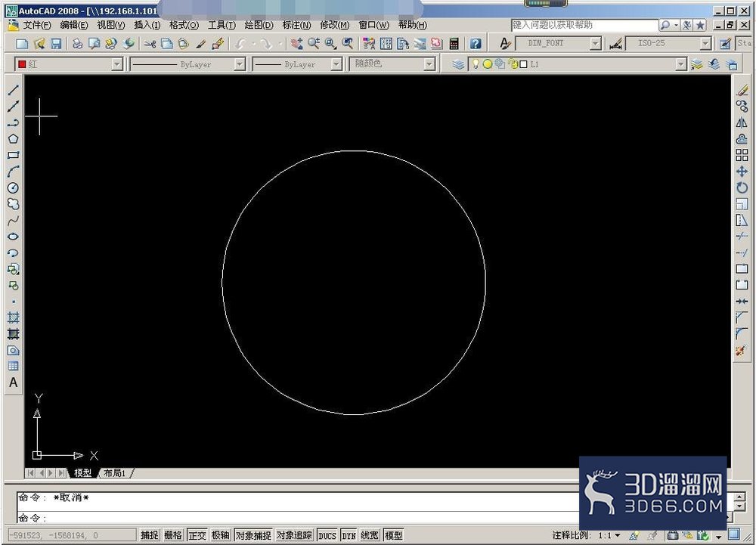Select the Erase modify tool

point(742,90)
